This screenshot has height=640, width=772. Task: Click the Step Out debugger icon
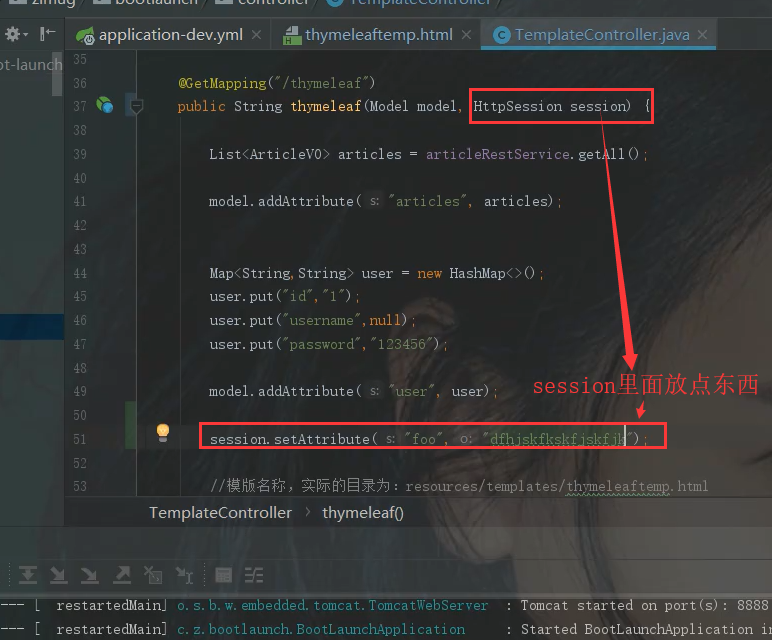coord(122,575)
